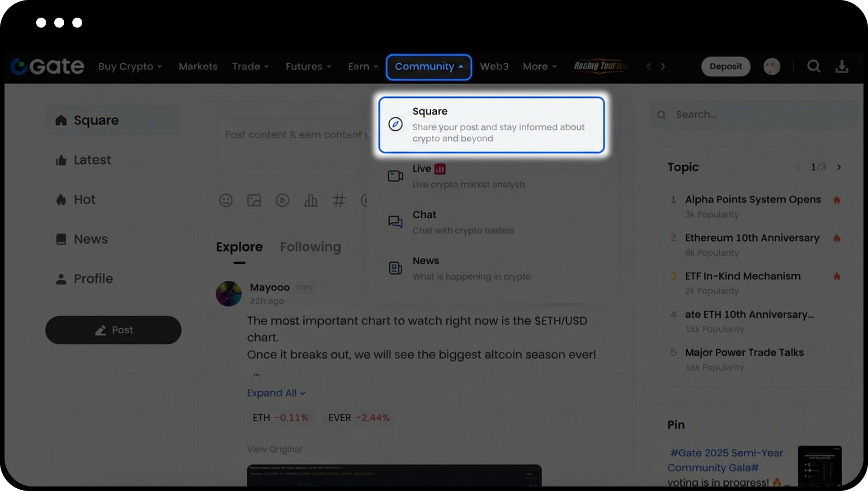Click the emoji smiley icon in post composer

pos(226,200)
